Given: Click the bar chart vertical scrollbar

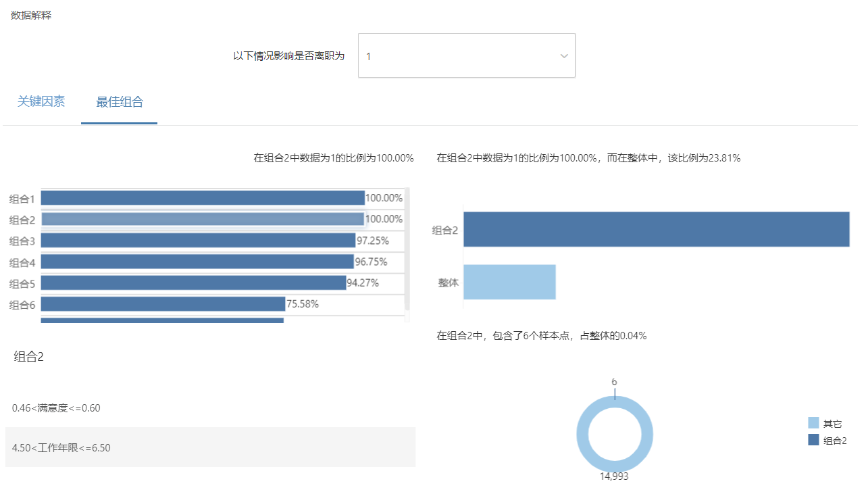Looking at the screenshot, I should coord(407,250).
